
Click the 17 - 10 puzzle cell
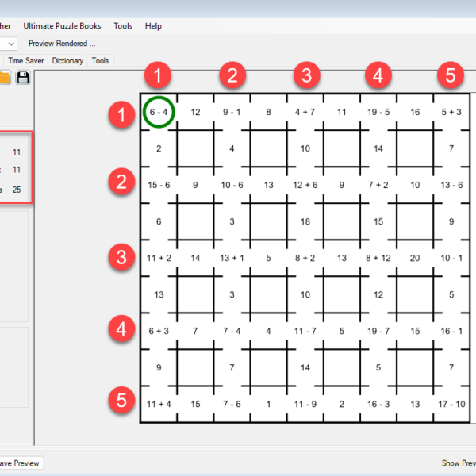tap(451, 404)
